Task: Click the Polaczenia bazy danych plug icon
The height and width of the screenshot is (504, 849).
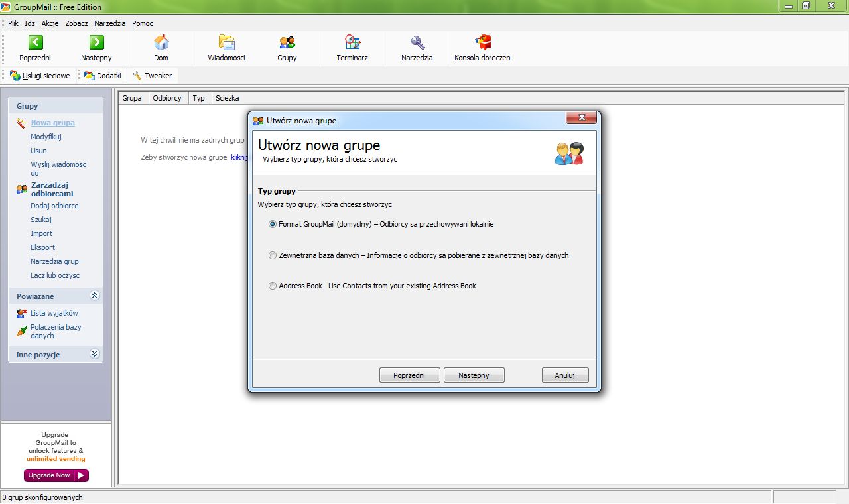Action: (x=22, y=331)
